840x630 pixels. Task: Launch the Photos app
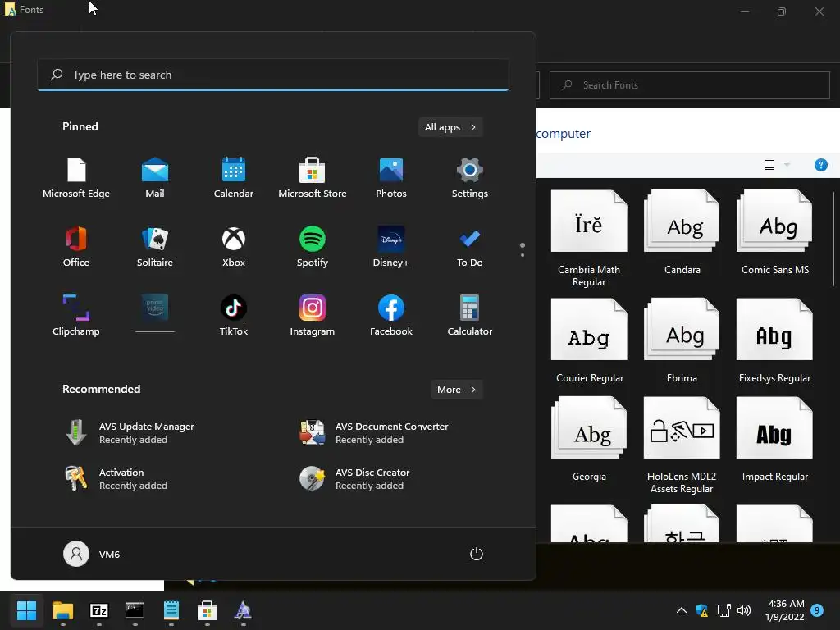(x=391, y=178)
